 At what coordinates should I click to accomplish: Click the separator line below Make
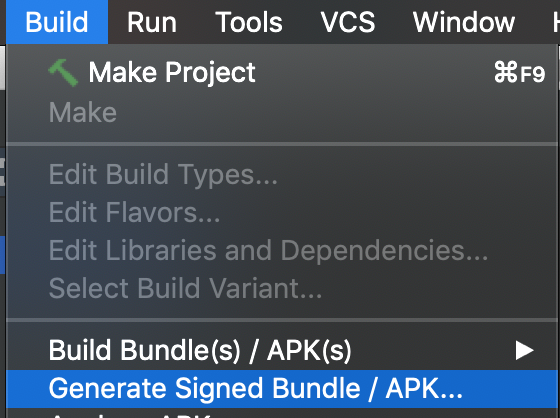pyautogui.click(x=282, y=144)
